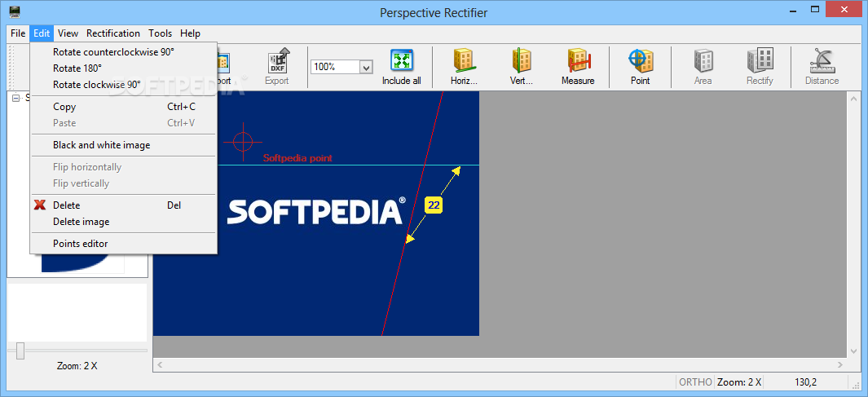Click the image thumbnail in left panel
Viewport: 868px width, 397px height.
pyautogui.click(x=83, y=263)
